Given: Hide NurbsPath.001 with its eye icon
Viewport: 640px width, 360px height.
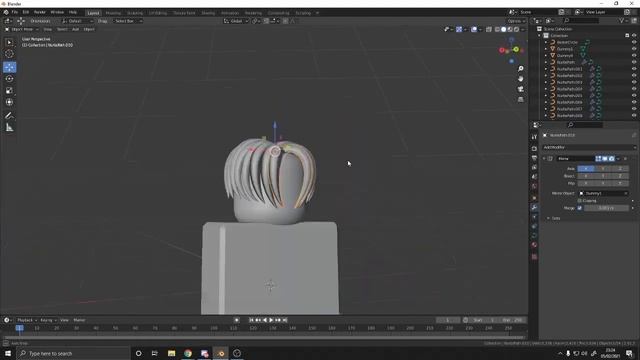Looking at the screenshot, I should 634,69.
